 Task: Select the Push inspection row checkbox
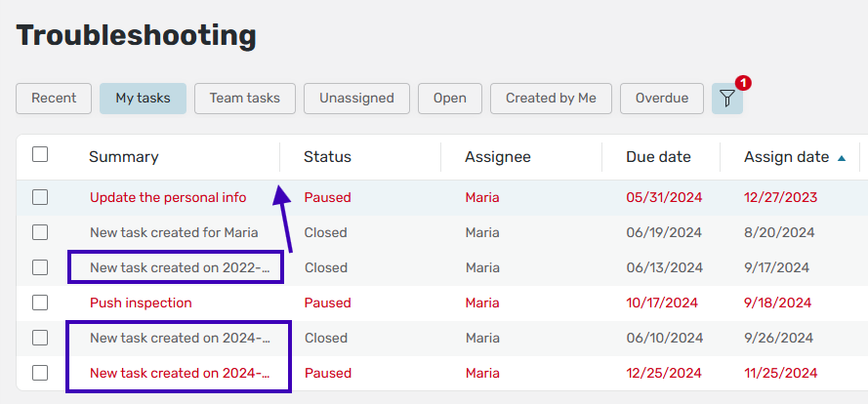(x=40, y=303)
